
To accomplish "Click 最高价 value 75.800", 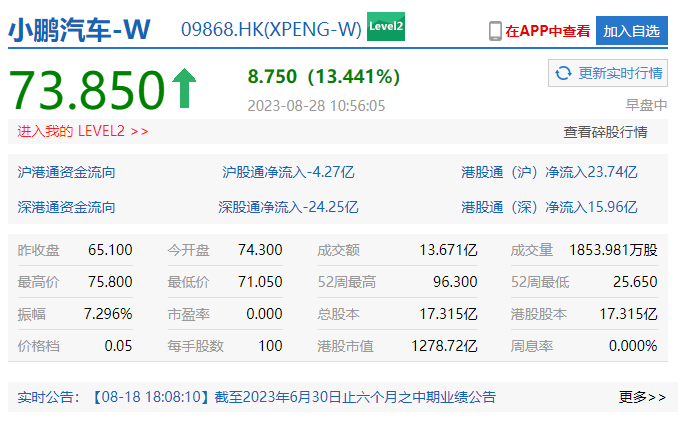I will pos(110,282).
